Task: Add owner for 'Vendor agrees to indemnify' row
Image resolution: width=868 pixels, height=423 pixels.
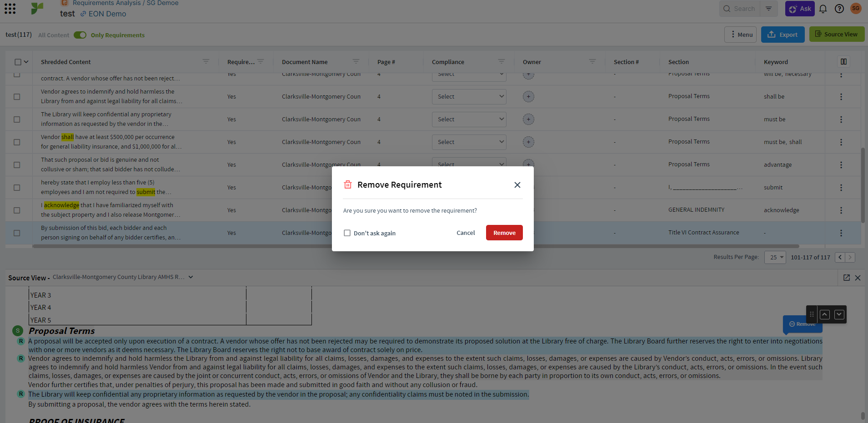Action: (x=528, y=96)
